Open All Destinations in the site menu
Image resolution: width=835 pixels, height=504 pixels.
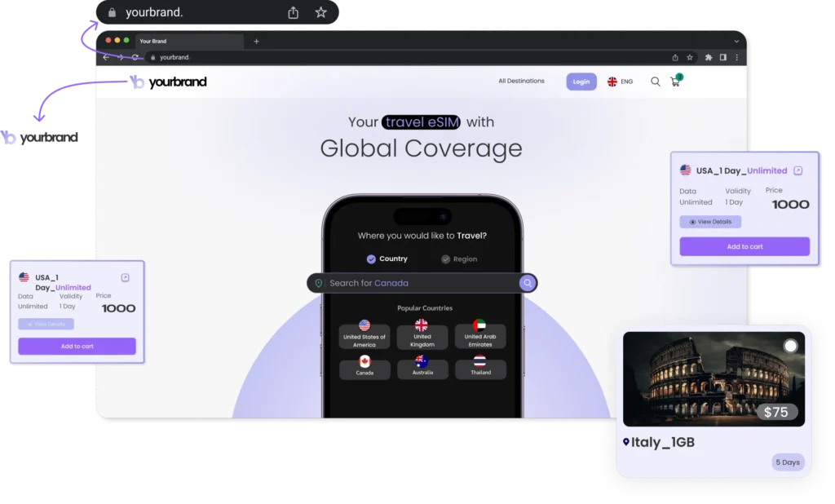coord(521,81)
